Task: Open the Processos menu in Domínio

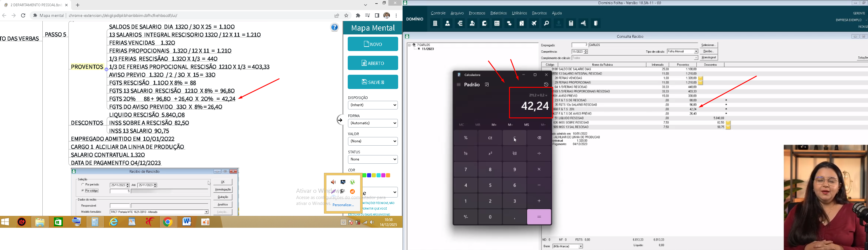Action: click(477, 13)
